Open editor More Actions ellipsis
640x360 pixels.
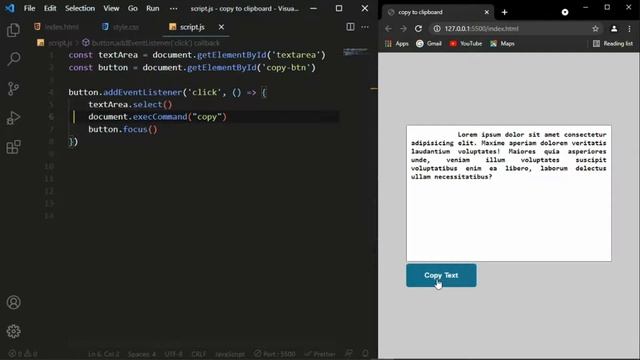tap(365, 27)
